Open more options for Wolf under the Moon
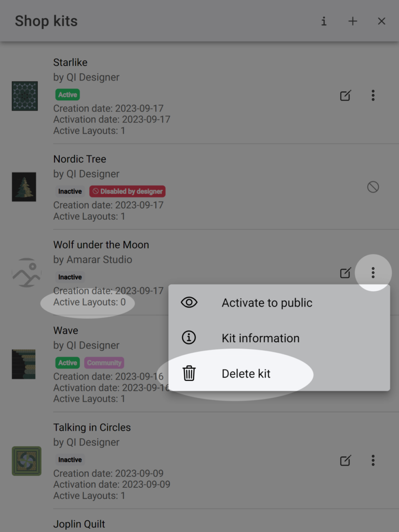This screenshot has height=532, width=399. pyautogui.click(x=373, y=272)
